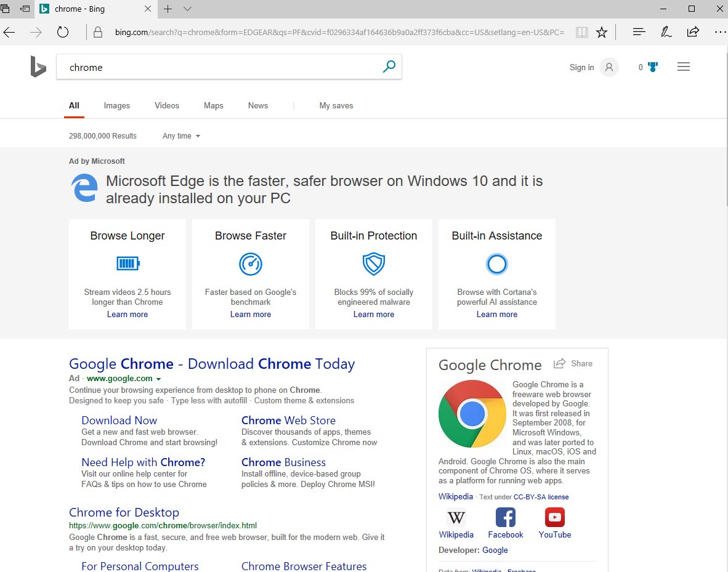
Task: Click the address bar URL
Action: point(339,32)
